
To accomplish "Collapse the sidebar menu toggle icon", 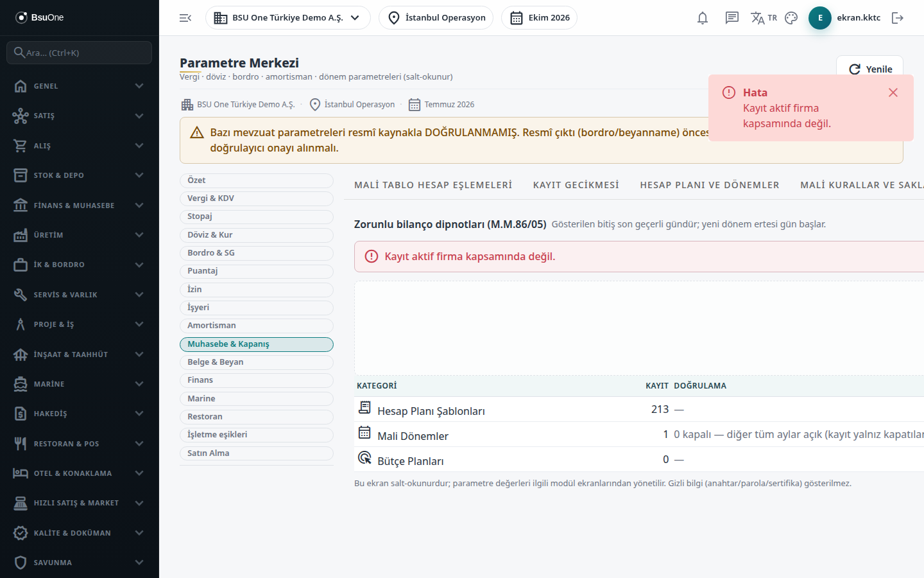I will pos(185,18).
